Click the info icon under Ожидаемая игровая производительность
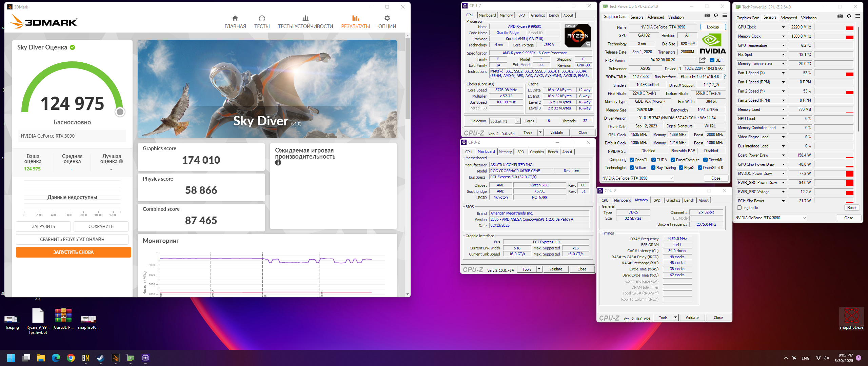The height and width of the screenshot is (366, 868). tap(278, 163)
